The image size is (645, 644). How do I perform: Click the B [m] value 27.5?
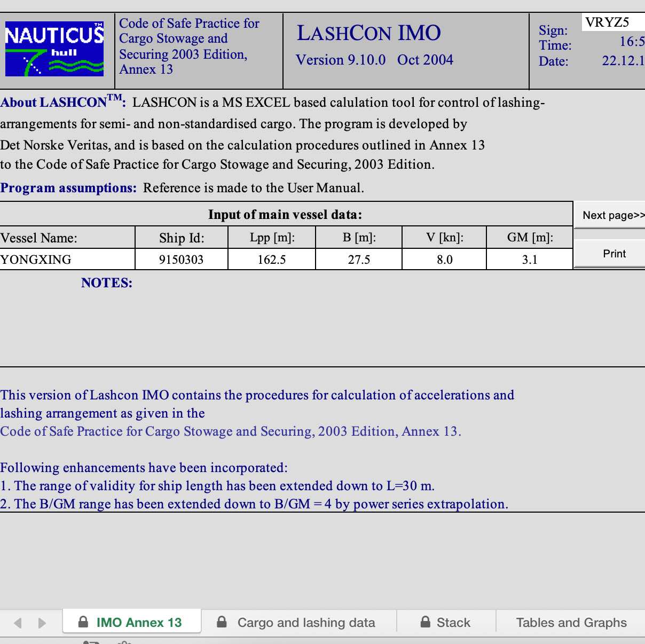359,260
